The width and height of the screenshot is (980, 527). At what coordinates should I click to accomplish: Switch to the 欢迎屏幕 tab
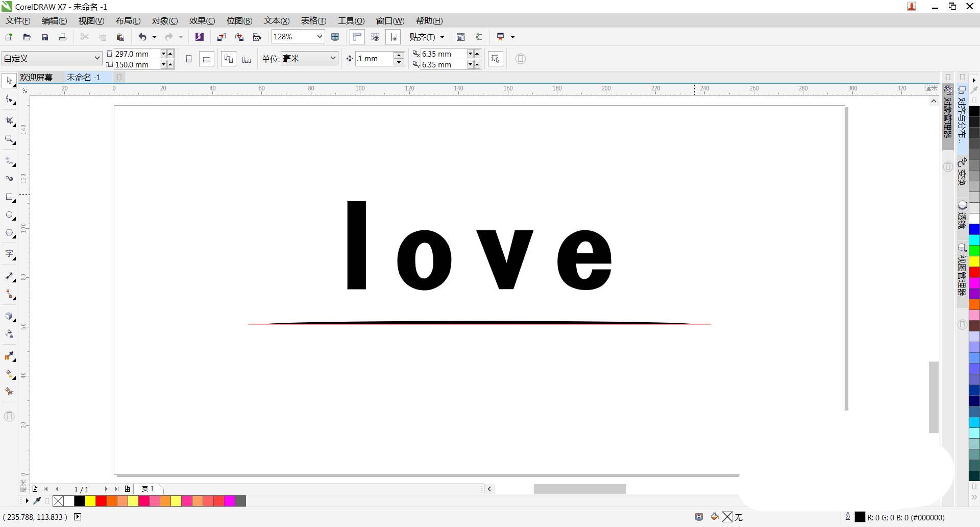(x=36, y=77)
